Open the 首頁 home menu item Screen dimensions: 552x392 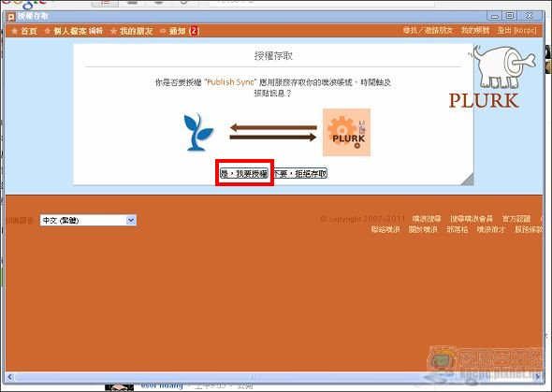[x=29, y=31]
